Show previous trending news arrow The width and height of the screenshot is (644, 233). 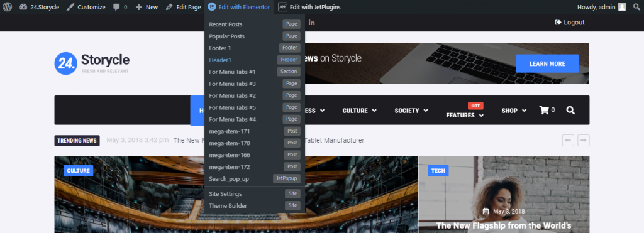[568, 140]
